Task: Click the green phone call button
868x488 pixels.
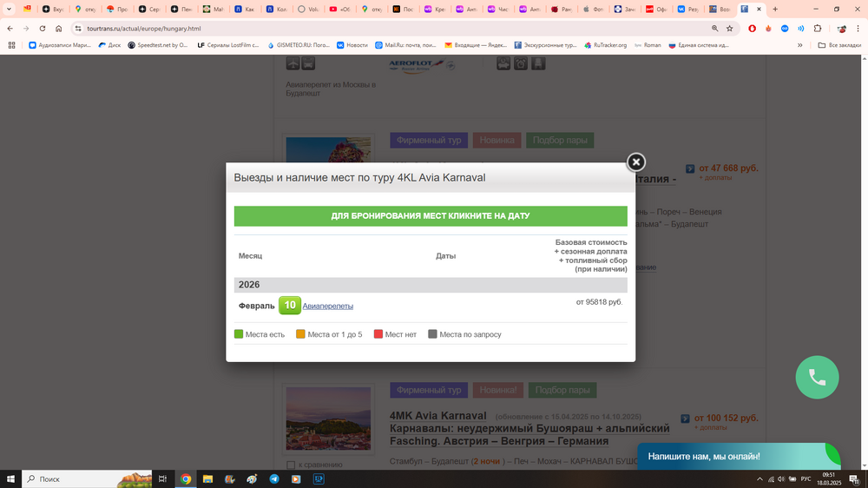Action: [817, 377]
